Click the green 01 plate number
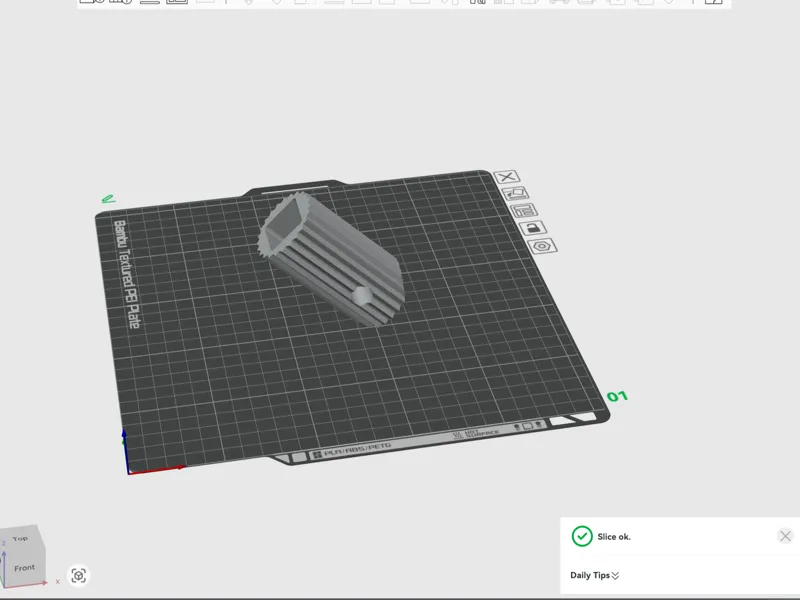The width and height of the screenshot is (800, 600). 617,396
